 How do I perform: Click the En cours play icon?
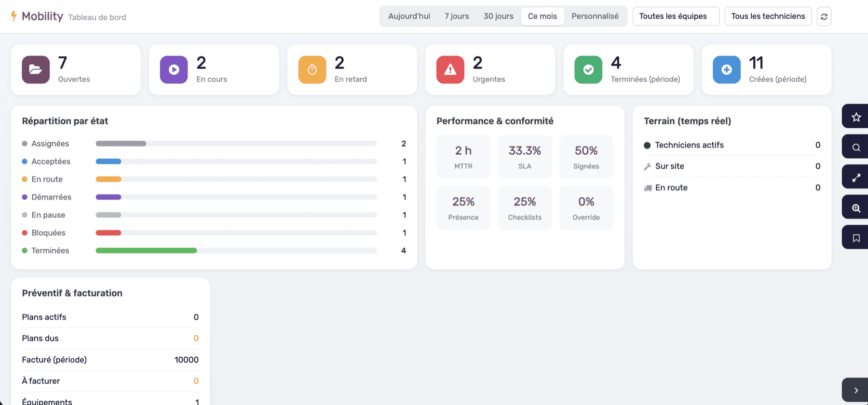[x=174, y=70]
